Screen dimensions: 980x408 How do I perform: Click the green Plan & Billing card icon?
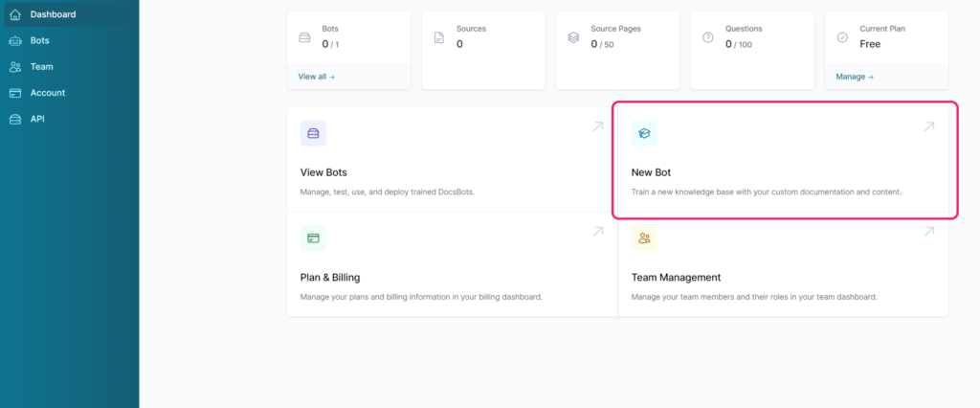[x=313, y=238]
